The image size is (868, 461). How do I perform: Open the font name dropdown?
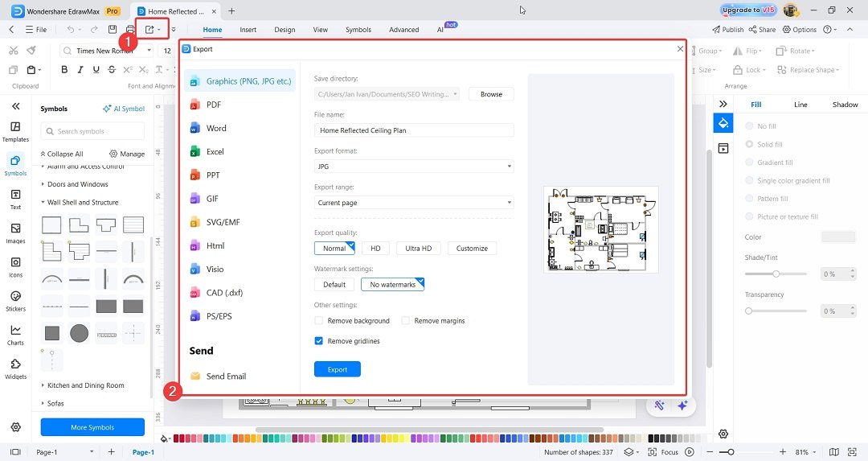pos(149,51)
